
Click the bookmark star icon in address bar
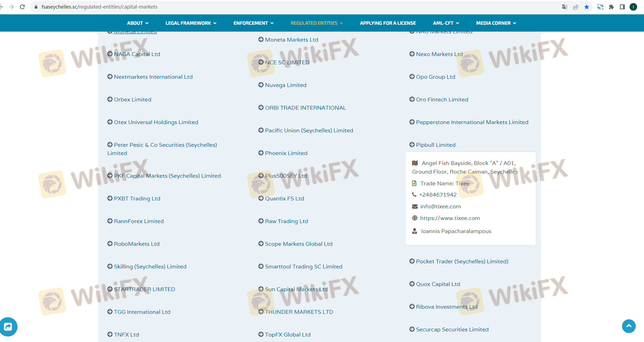(587, 7)
